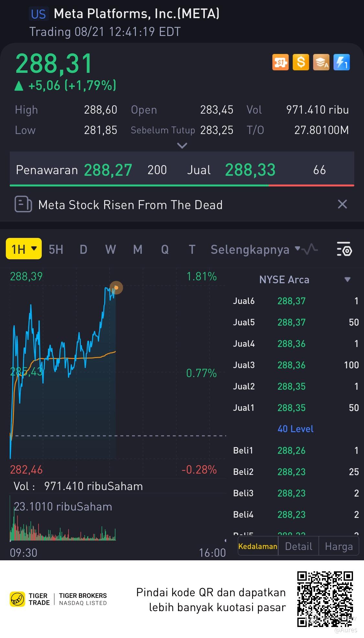Tap the orange $1 puzzle-piece badge

coord(280,62)
